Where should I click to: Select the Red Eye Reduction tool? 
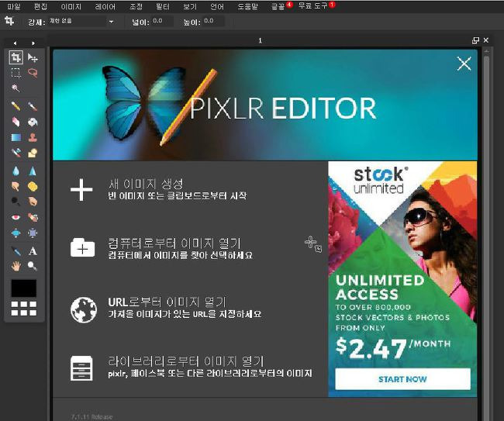[x=16, y=218]
